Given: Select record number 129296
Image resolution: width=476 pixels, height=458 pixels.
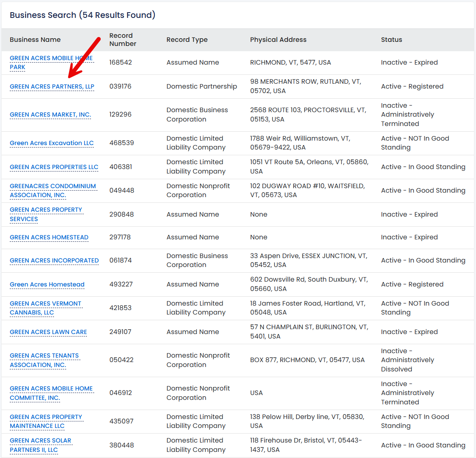Looking at the screenshot, I should [121, 114].
